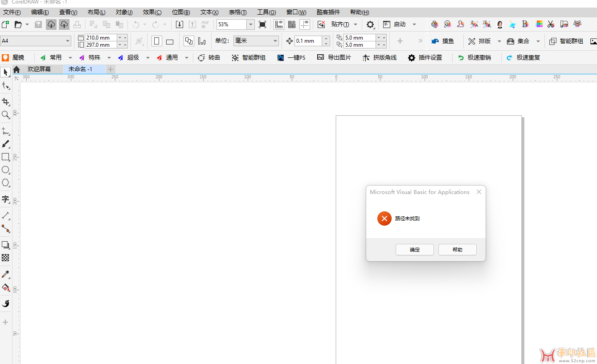
Task: Select the Zoom tool in toolbox
Action: (6, 115)
